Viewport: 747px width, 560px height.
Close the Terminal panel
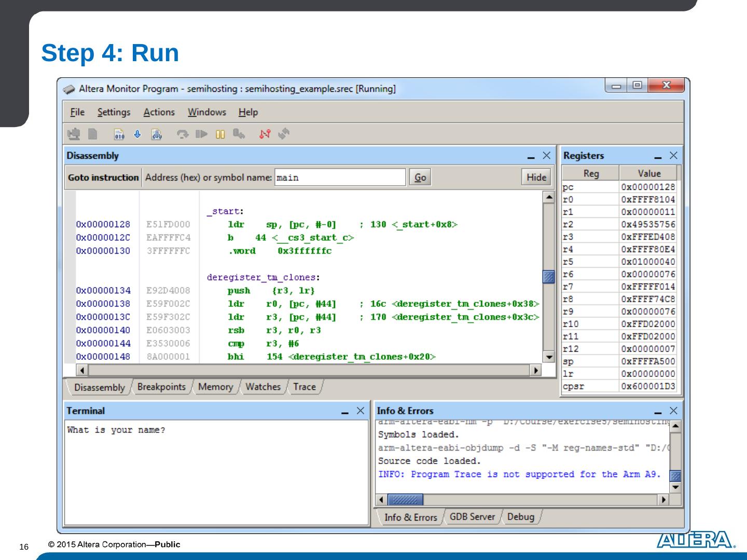point(361,411)
